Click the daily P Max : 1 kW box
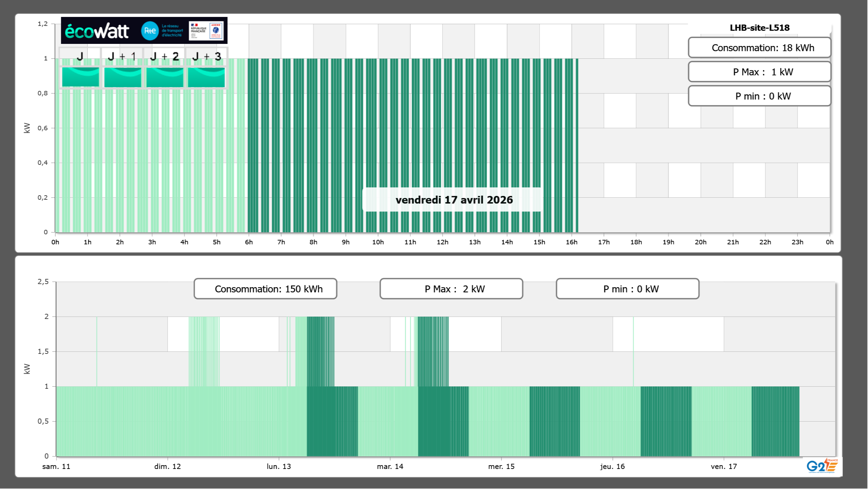The width and height of the screenshot is (868, 489). [759, 72]
